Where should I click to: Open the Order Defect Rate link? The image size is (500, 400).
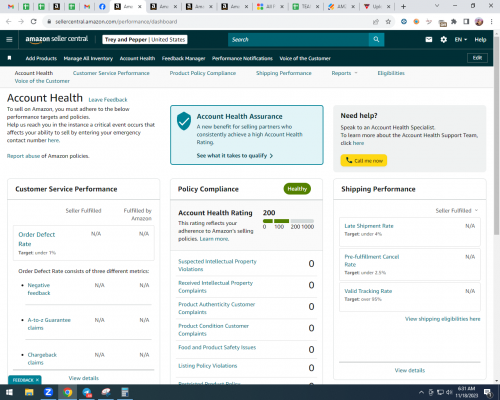(x=37, y=239)
